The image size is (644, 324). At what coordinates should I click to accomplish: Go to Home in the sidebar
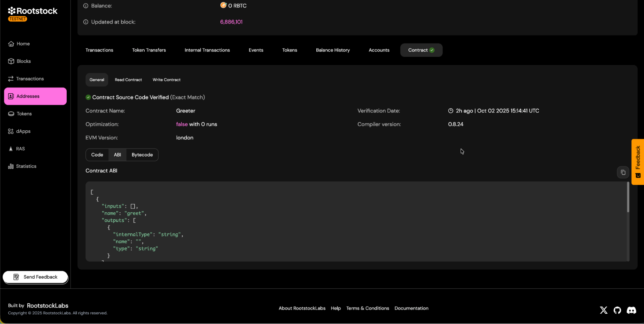[23, 44]
